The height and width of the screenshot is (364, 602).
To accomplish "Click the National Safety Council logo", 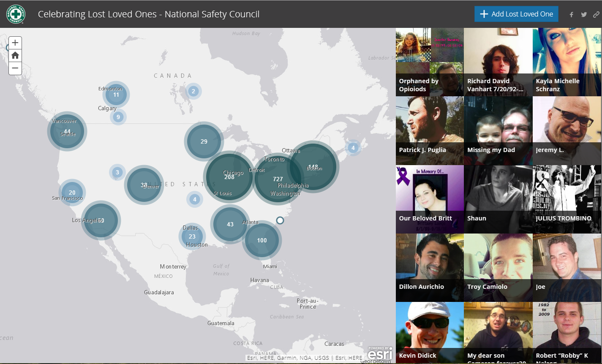I will pyautogui.click(x=16, y=14).
